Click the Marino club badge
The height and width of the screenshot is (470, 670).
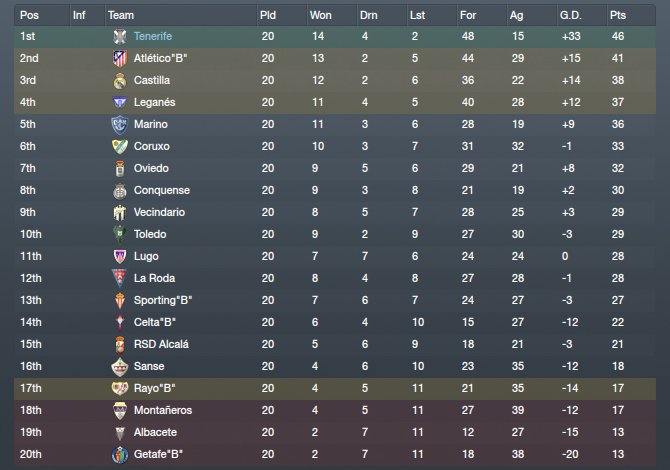click(x=120, y=125)
